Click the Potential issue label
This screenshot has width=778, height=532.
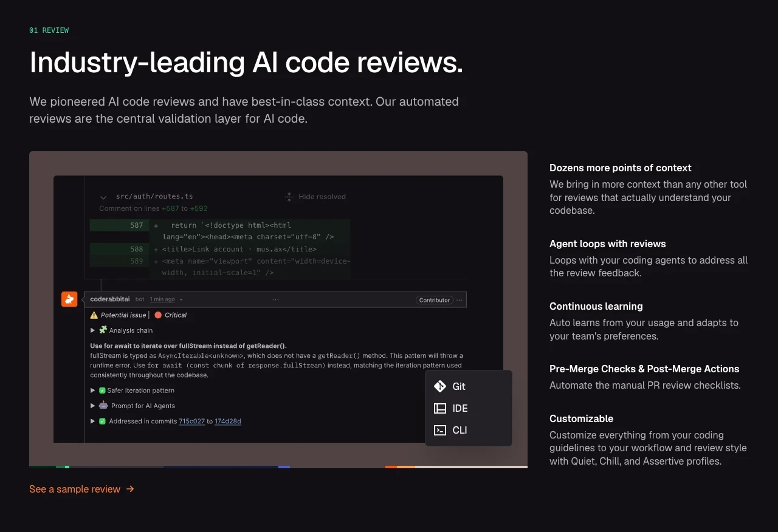123,315
